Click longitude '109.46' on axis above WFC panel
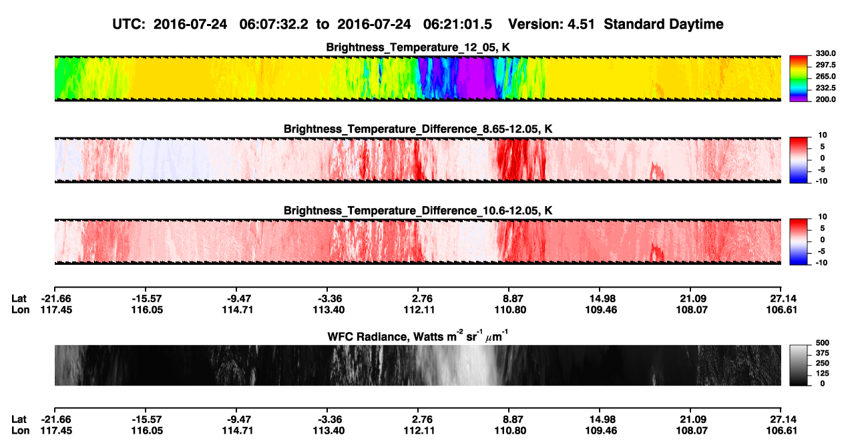 (x=601, y=310)
